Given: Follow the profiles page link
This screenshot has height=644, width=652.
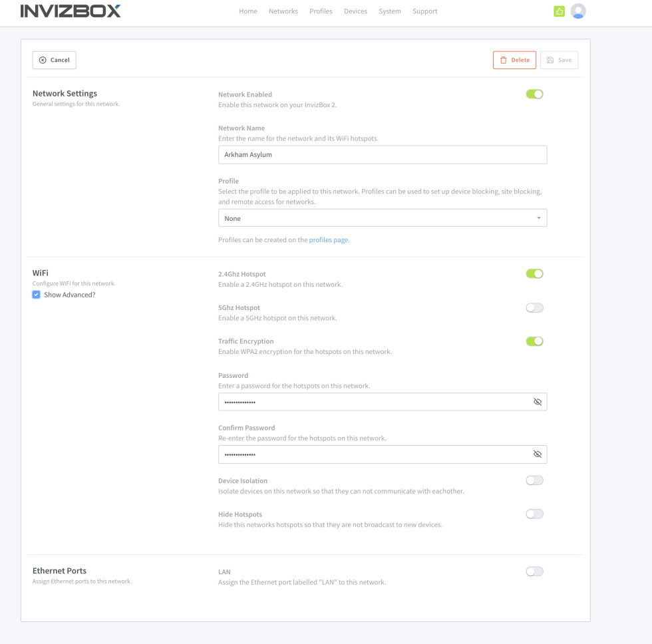Looking at the screenshot, I should 328,240.
